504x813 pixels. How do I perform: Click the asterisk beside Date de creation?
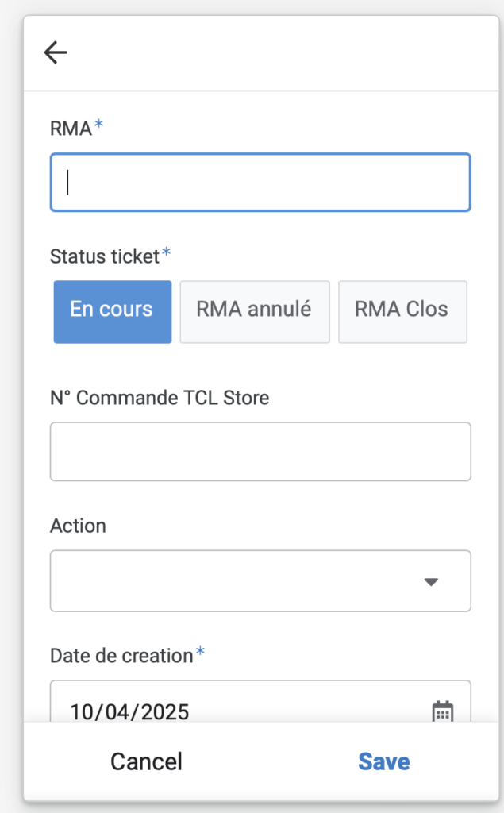(x=200, y=652)
